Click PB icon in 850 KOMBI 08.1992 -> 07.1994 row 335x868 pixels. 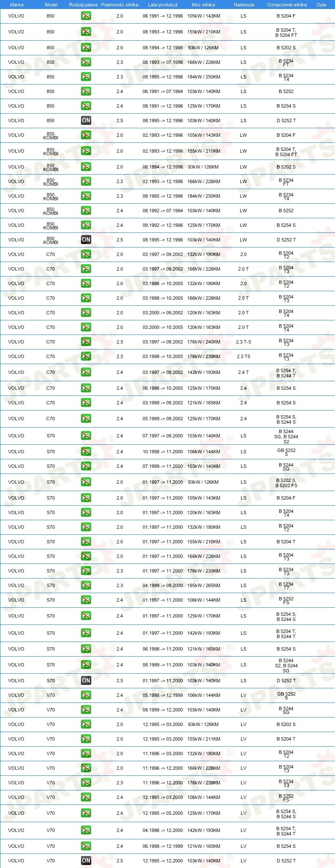point(86,211)
